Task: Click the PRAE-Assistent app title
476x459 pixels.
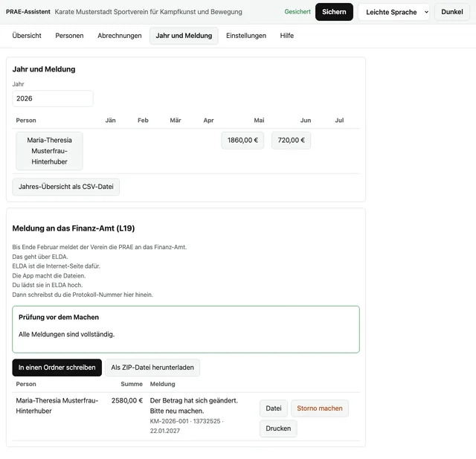Action: (28, 12)
